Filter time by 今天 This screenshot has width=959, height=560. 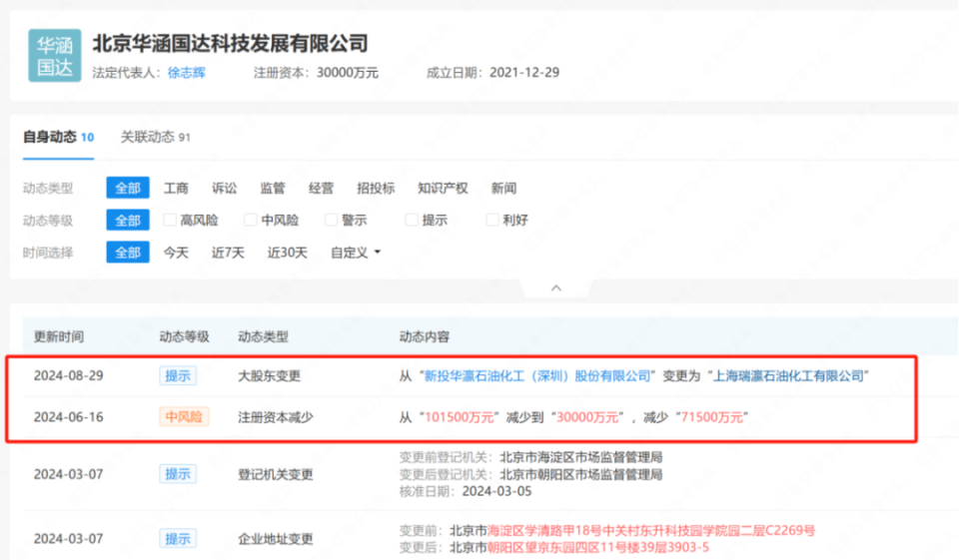coord(176,253)
